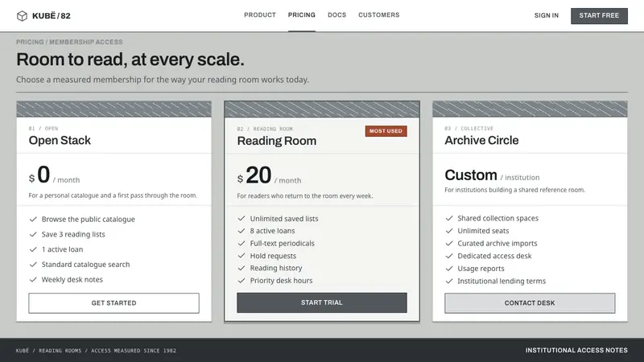The height and width of the screenshot is (362, 644).
Task: Click the 'Hold requests' text
Action: (273, 256)
